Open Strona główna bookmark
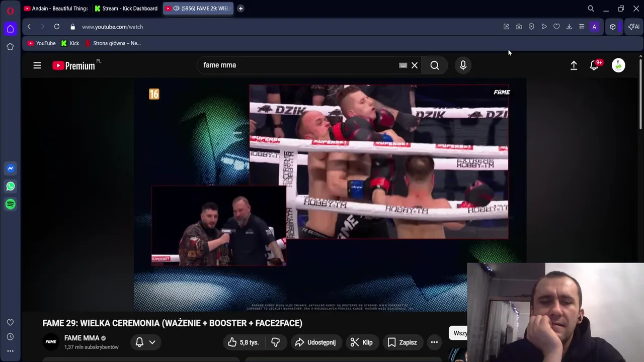The height and width of the screenshot is (362, 644). (x=113, y=43)
